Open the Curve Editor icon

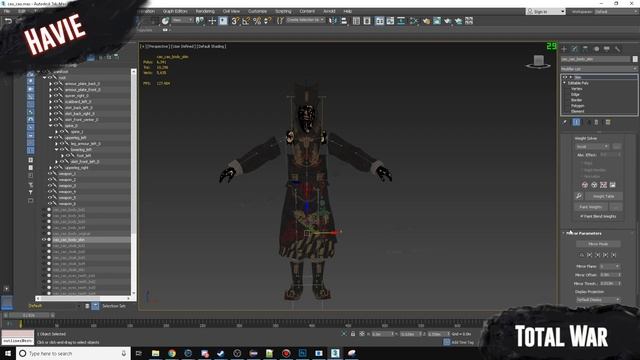pos(390,21)
